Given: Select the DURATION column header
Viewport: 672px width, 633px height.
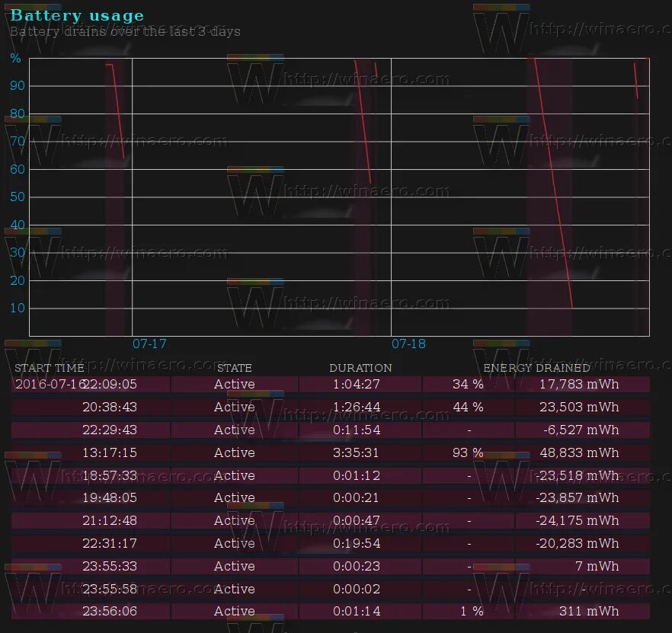Looking at the screenshot, I should 360,368.
